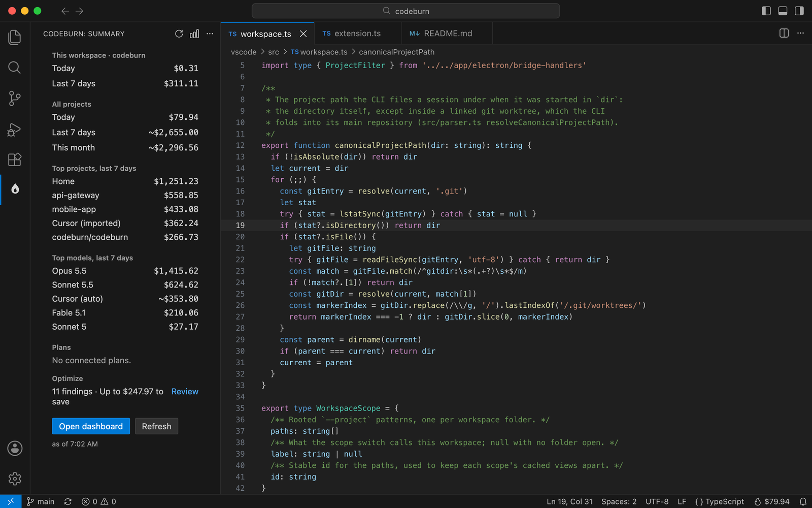Click the refresh icon in CodeBurn summary header
812x508 pixels.
179,34
